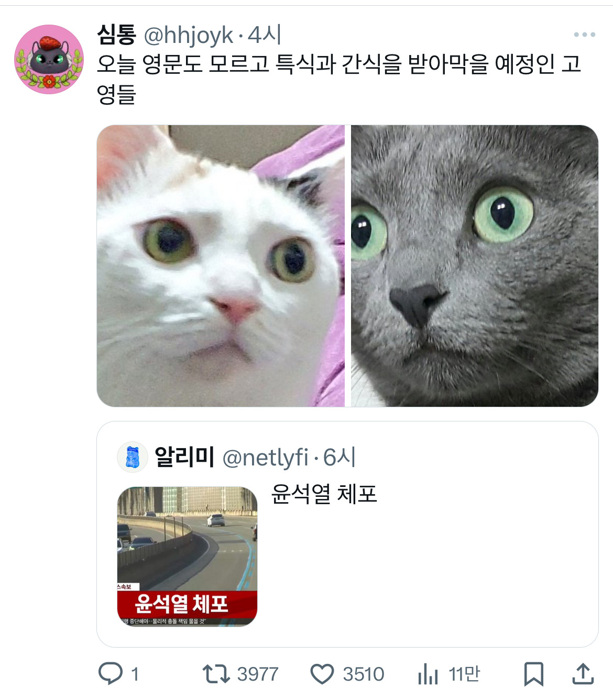Image resolution: width=613 pixels, height=700 pixels.
Task: Tap the retweet arrows icon
Action: point(216,674)
